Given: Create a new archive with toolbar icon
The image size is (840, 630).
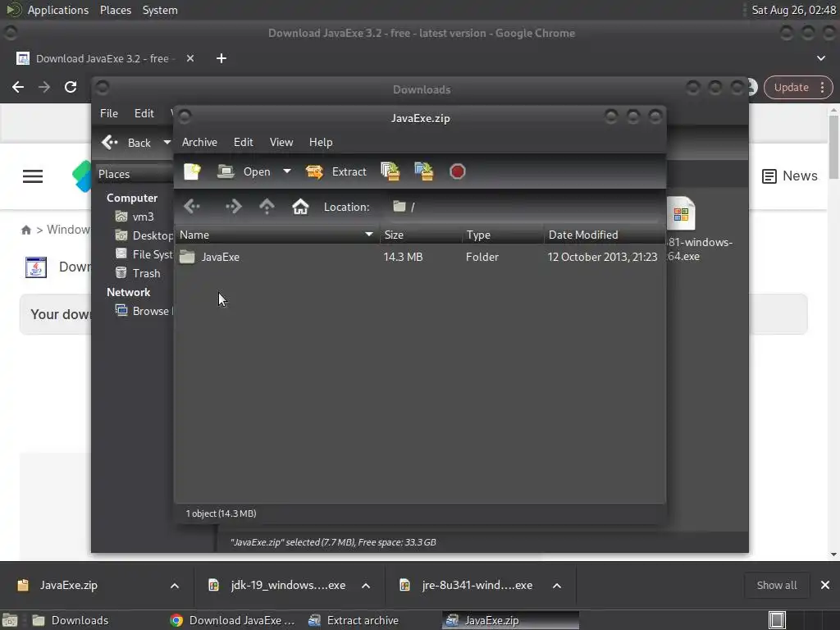Looking at the screenshot, I should click(192, 171).
